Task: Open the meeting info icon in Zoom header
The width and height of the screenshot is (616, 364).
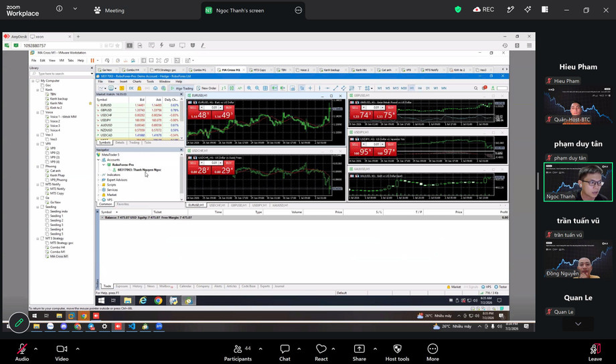Action: tap(60, 9)
